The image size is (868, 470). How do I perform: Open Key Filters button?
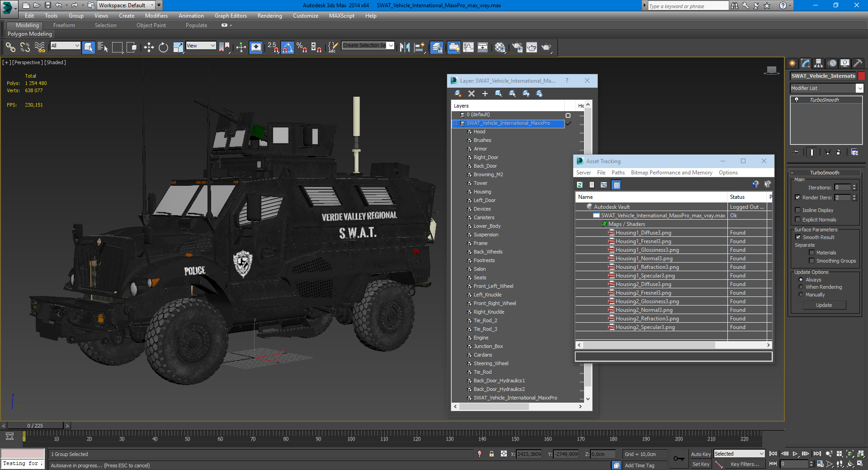click(x=745, y=464)
